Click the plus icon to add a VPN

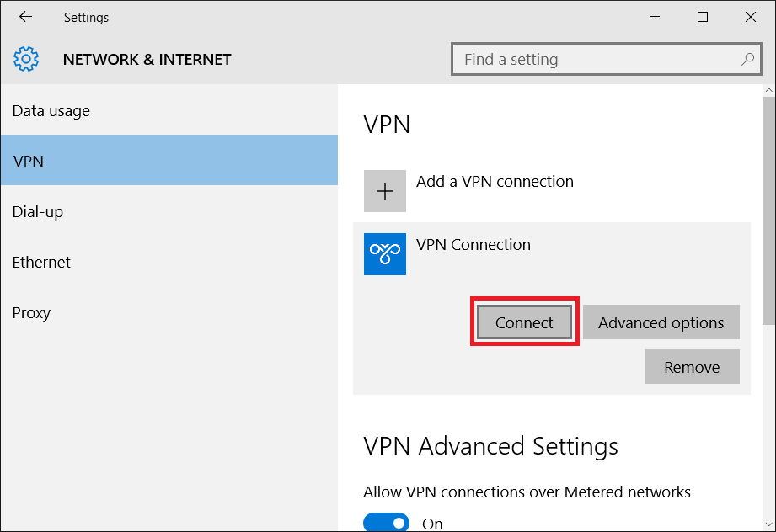(x=385, y=191)
